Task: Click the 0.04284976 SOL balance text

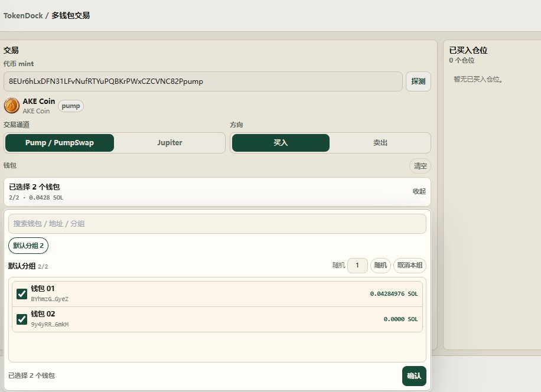Action: coord(394,294)
